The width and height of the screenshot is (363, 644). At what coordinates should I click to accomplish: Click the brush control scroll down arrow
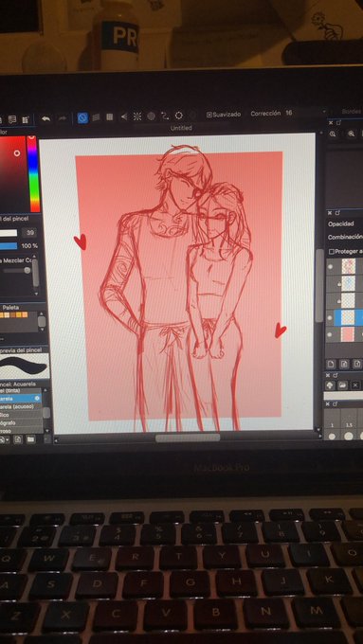[36, 294]
